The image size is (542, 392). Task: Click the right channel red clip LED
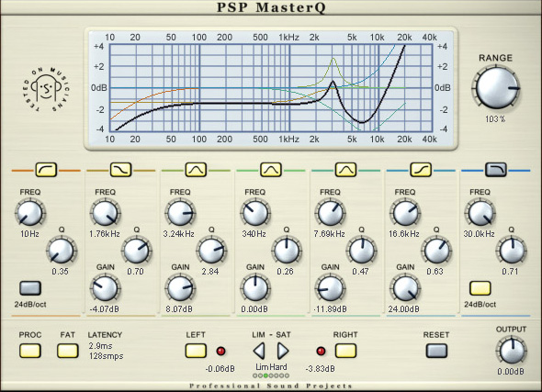pyautogui.click(x=321, y=352)
